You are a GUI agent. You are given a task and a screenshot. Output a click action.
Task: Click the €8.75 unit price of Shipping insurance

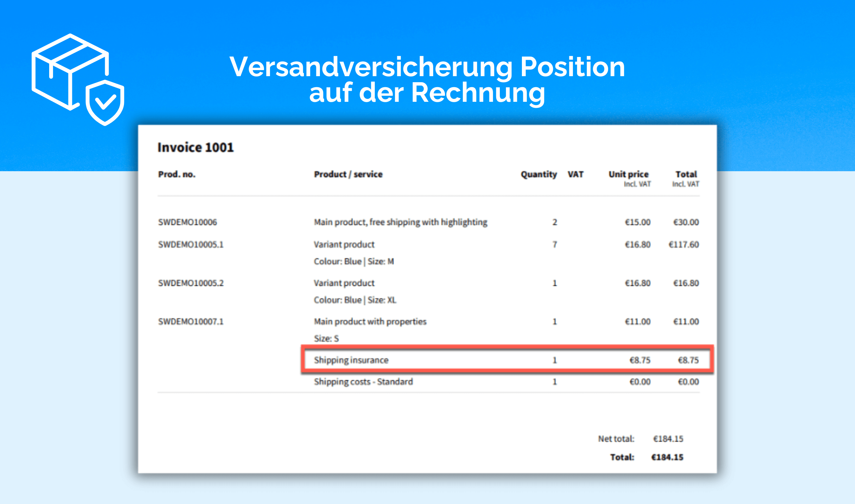tap(640, 360)
